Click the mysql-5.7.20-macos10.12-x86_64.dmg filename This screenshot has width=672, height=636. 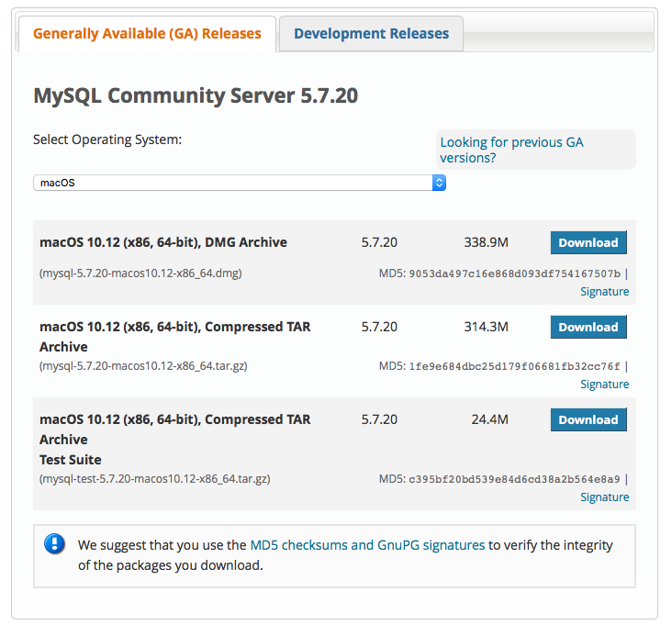[140, 273]
